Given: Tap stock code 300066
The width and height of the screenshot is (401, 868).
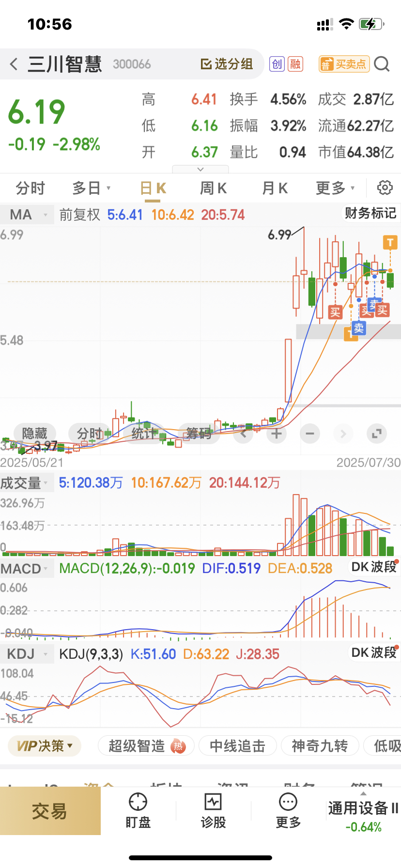Looking at the screenshot, I should [x=132, y=64].
